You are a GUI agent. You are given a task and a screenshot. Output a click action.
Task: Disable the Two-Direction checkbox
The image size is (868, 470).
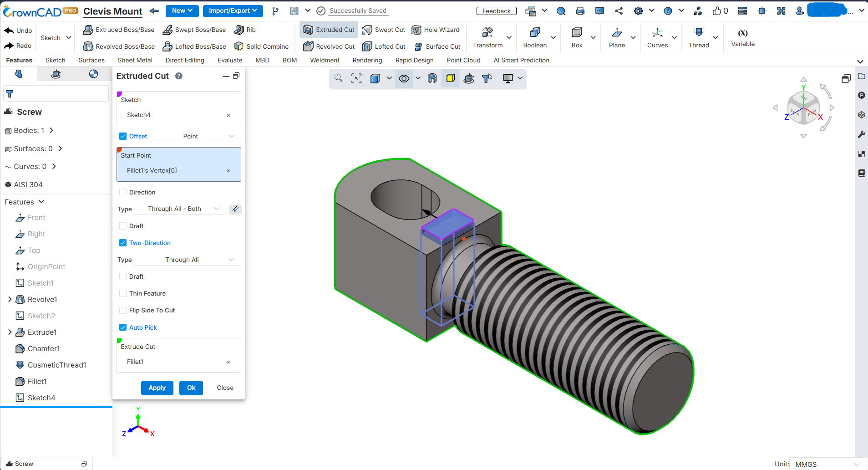click(123, 243)
